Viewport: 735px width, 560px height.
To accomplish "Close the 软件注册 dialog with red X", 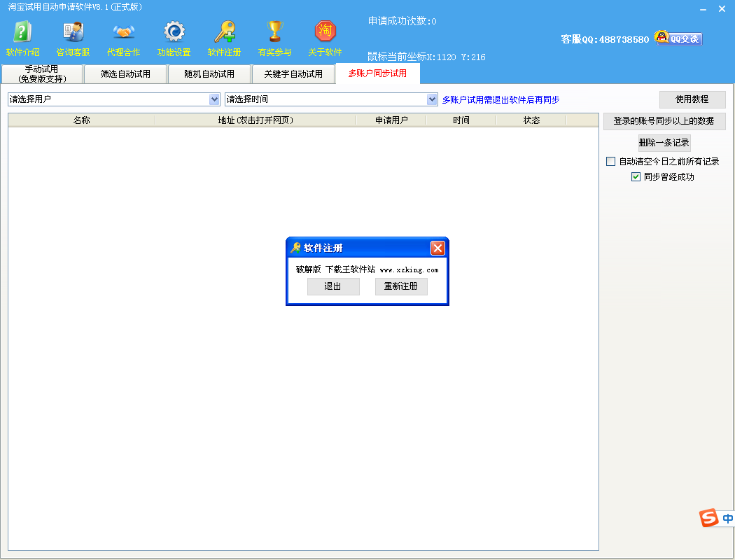I will [437, 248].
